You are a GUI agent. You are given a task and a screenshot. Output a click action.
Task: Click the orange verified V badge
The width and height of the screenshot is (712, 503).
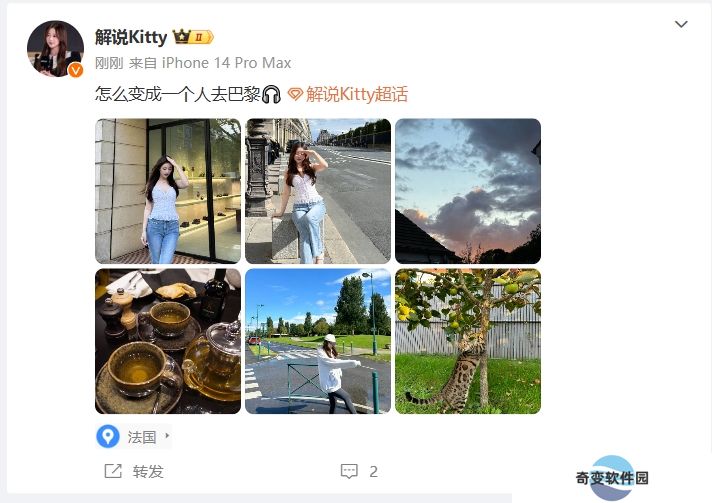tap(75, 70)
